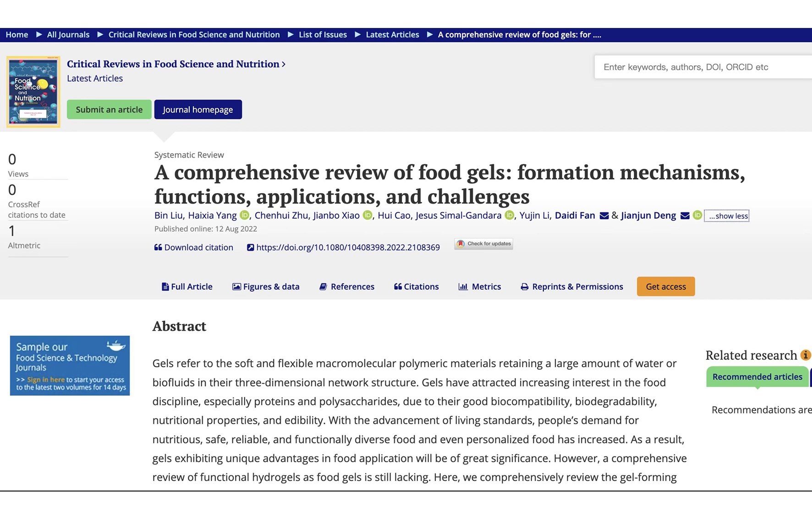The image size is (812, 520).
Task: Click Jesus Simal-Gandara's ORCID icon
Action: [509, 216]
